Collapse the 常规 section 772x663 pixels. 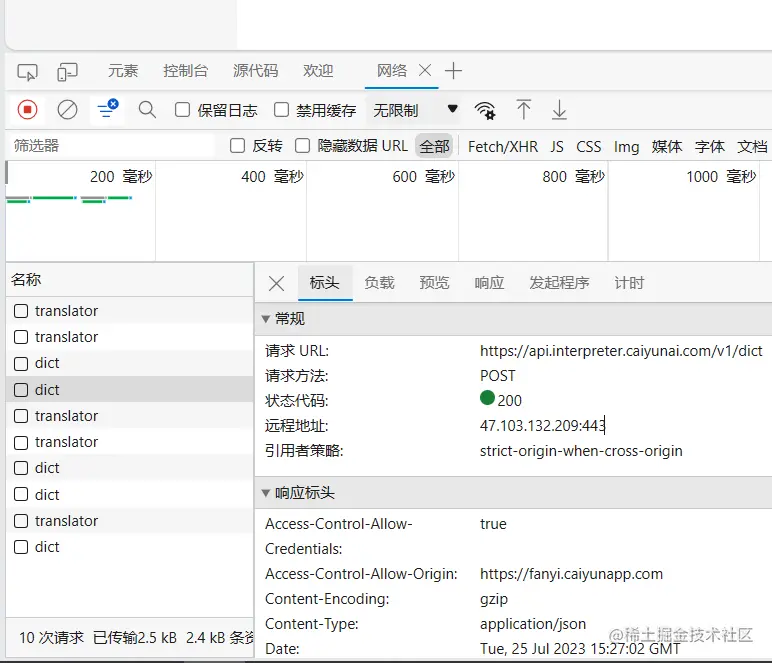pos(265,319)
